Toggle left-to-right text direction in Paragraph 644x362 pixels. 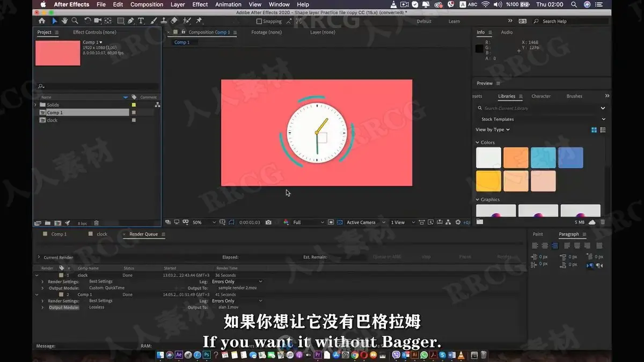click(x=590, y=265)
